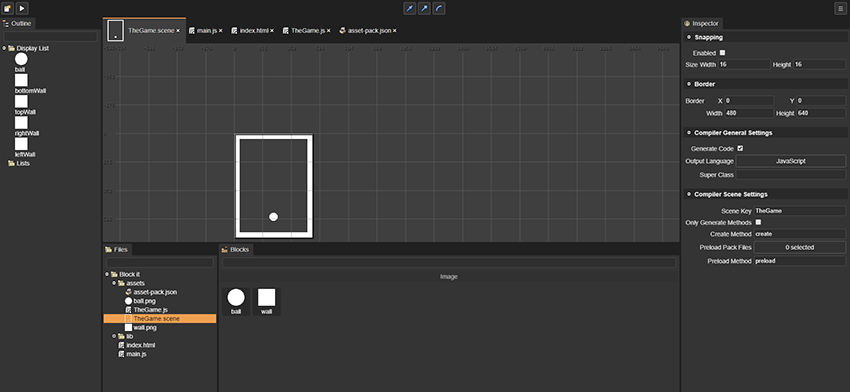
Task: Click the Border Height field showing 640
Action: click(x=821, y=113)
